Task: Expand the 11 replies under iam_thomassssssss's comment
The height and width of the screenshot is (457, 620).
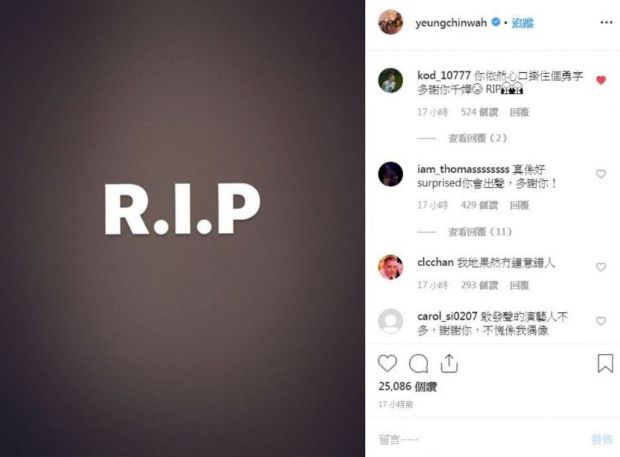Action: 480,232
